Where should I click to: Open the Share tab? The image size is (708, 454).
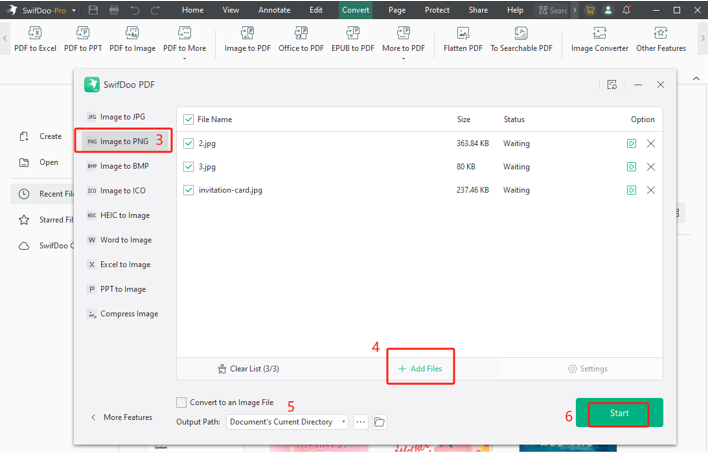click(478, 10)
